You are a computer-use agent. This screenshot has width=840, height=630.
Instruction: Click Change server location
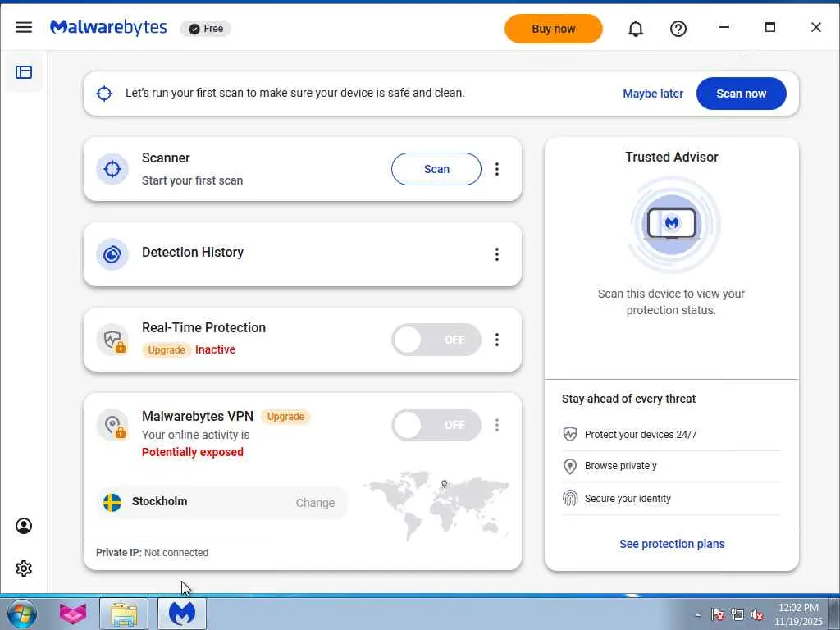[x=315, y=503]
